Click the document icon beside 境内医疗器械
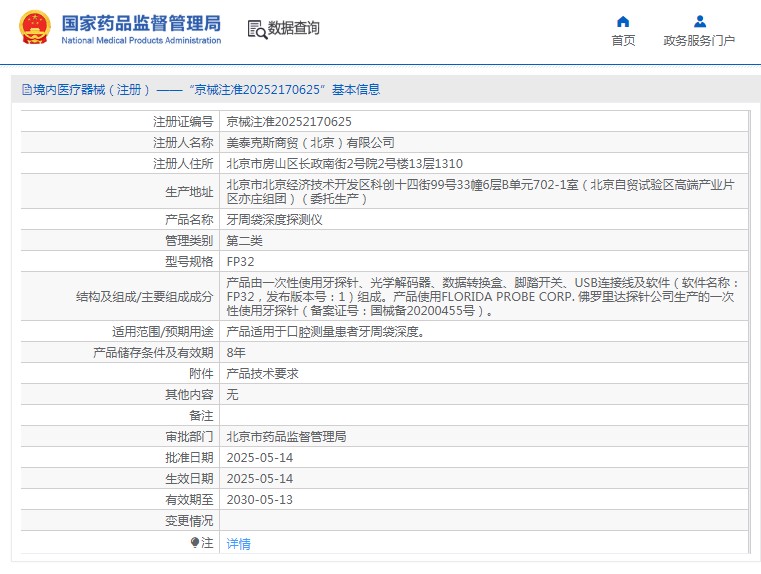The image size is (761, 574). 27,89
